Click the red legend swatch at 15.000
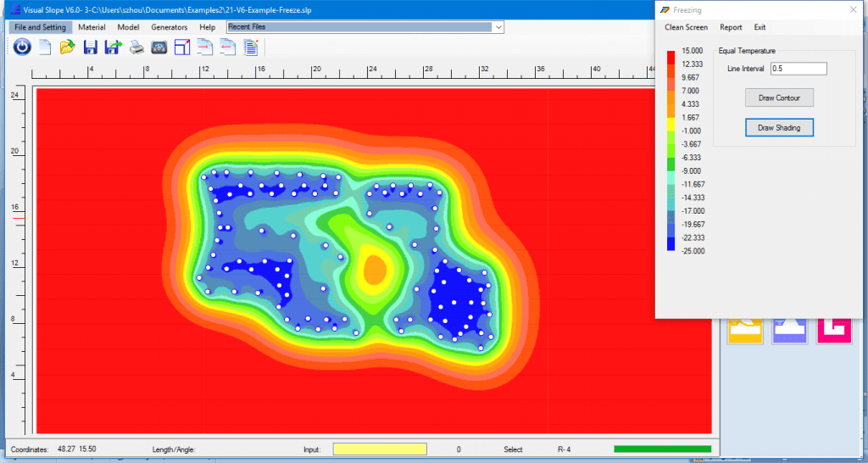This screenshot has height=463, width=868. point(671,57)
